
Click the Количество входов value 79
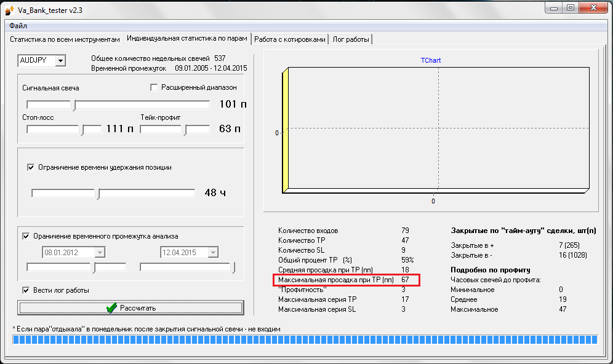[405, 231]
